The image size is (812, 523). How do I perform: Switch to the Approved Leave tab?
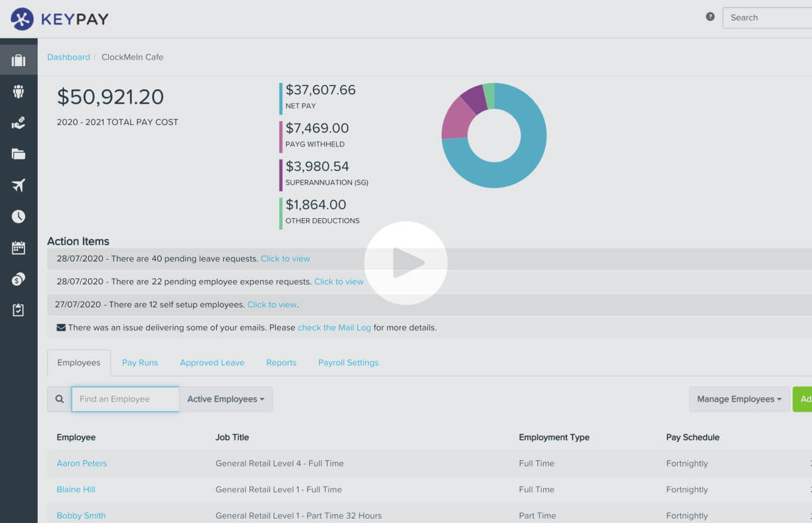(212, 363)
